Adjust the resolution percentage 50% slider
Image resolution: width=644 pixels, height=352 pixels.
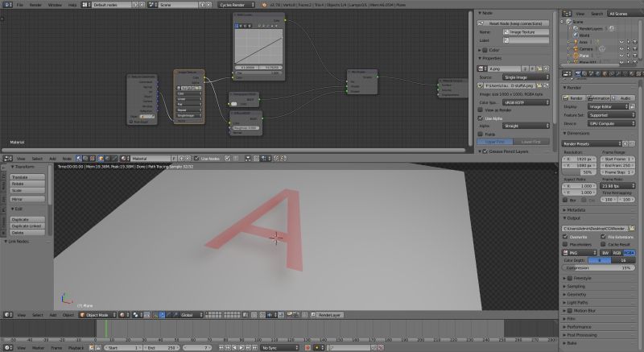(x=580, y=172)
